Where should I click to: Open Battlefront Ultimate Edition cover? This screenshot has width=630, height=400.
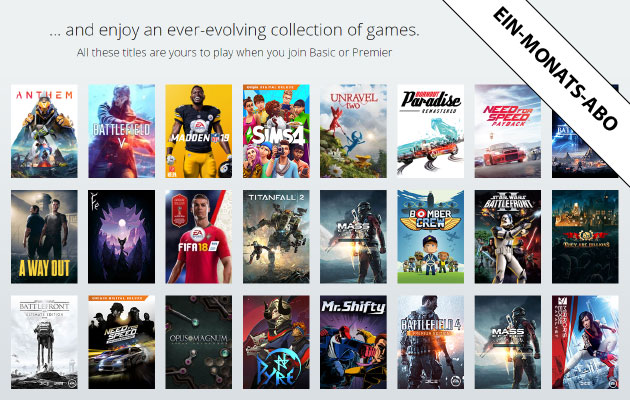(x=44, y=342)
